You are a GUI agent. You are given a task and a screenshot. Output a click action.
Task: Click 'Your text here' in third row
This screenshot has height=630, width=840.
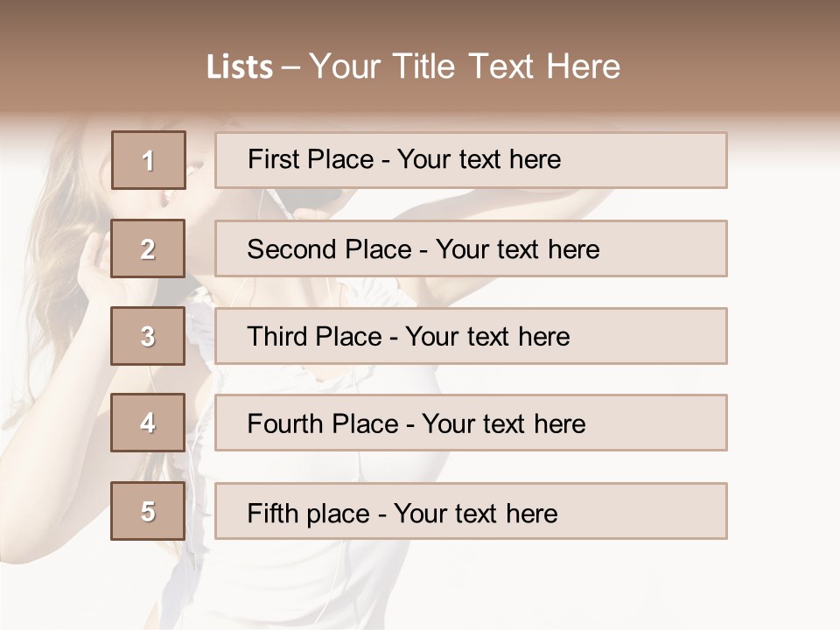pyautogui.click(x=487, y=337)
